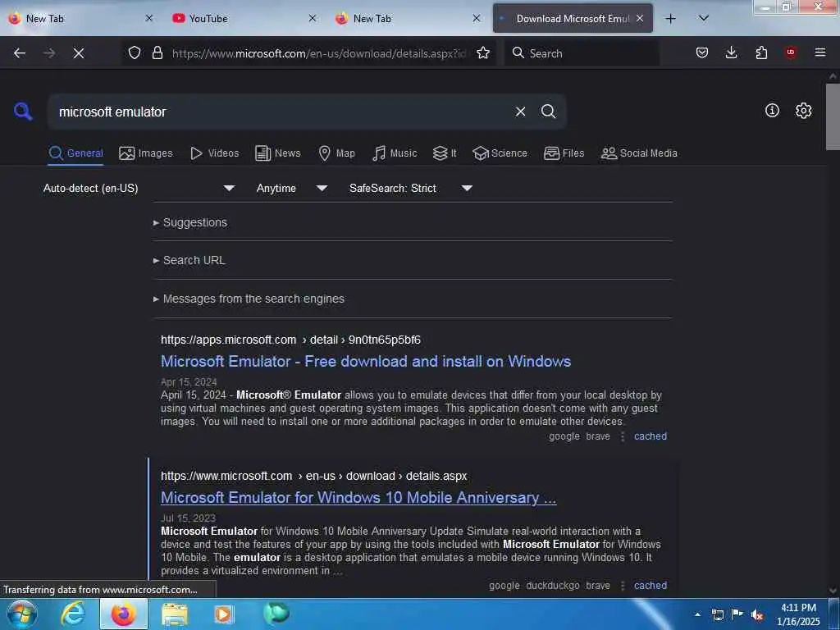
Task: Open the Firefox downloads panel
Action: 731,52
